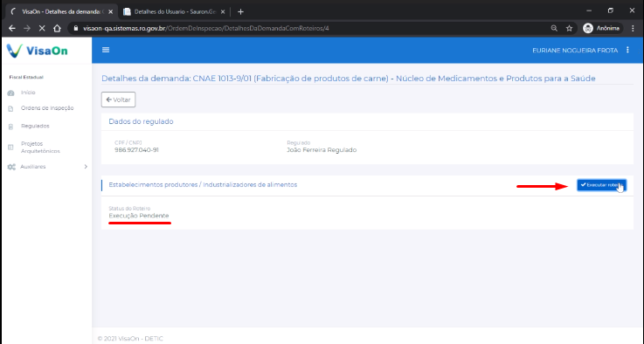The image size is (644, 344).
Task: Toggle the hamburger menu icon
Action: point(106,50)
